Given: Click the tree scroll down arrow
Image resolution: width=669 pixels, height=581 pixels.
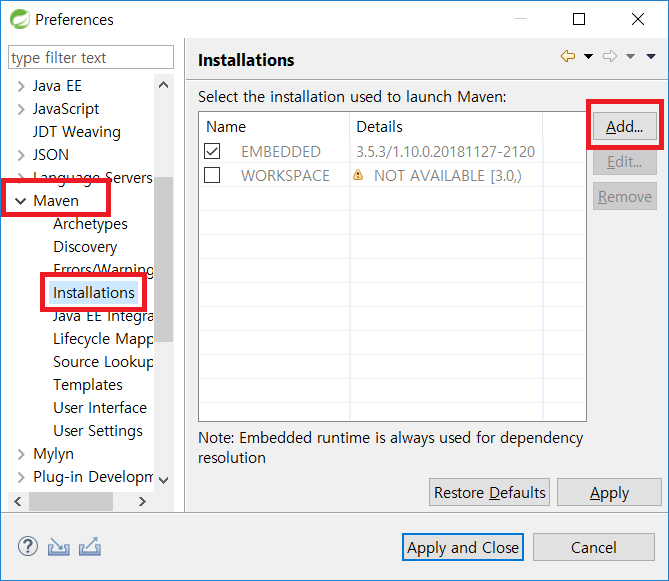Looking at the screenshot, I should [163, 481].
